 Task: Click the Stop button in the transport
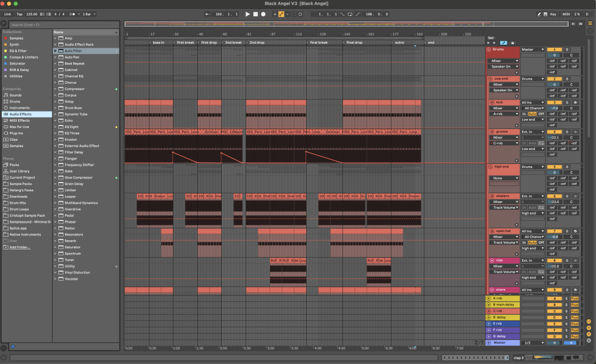pyautogui.click(x=255, y=13)
